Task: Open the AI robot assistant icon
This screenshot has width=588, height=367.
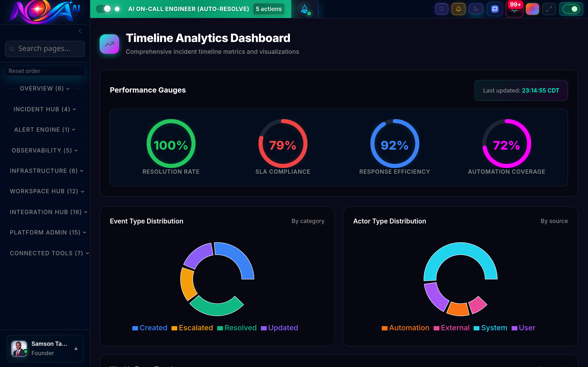Action: 304,9
